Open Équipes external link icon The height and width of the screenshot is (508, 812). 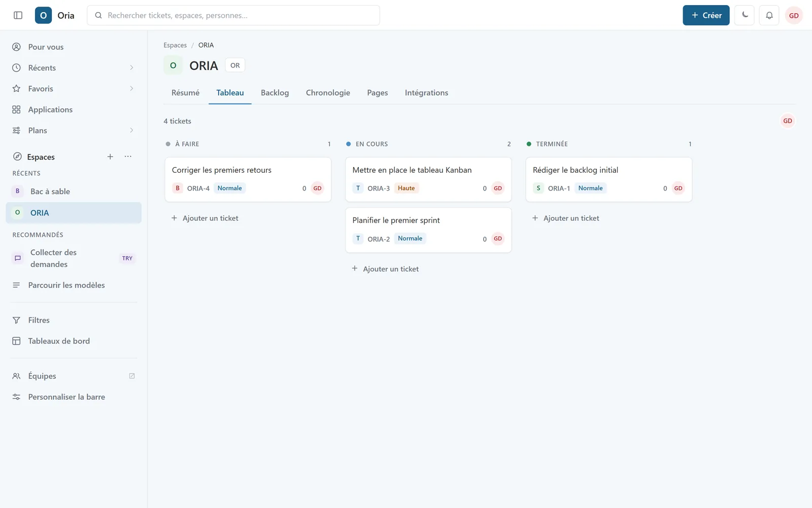pos(132,376)
